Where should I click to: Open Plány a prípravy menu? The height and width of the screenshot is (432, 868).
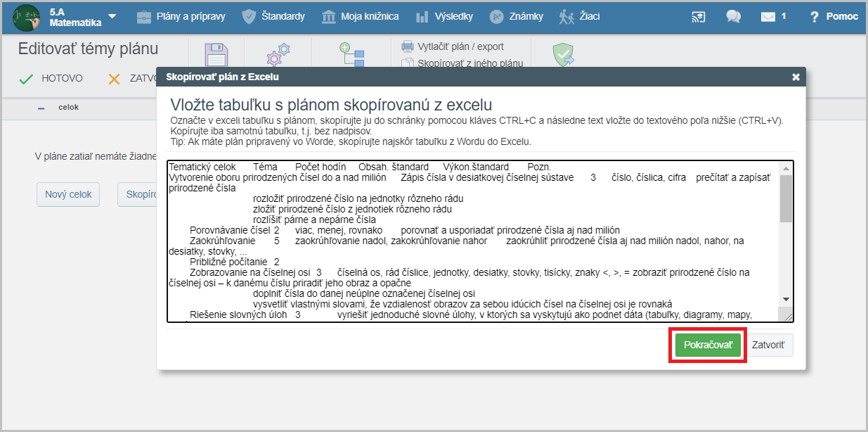183,16
